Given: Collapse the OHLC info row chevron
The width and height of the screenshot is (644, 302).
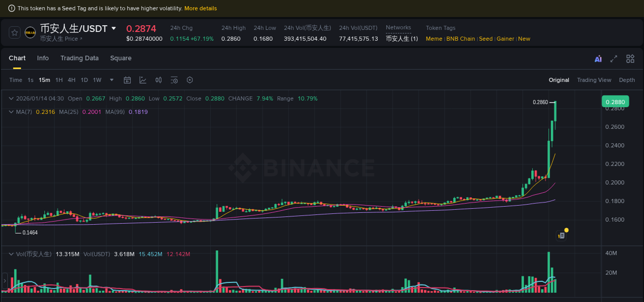Looking at the screenshot, I should pos(11,98).
